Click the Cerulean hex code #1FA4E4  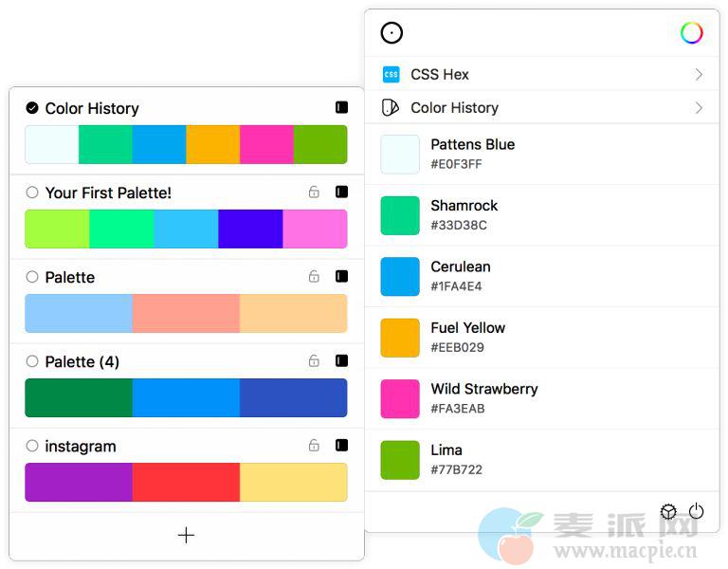click(x=456, y=286)
